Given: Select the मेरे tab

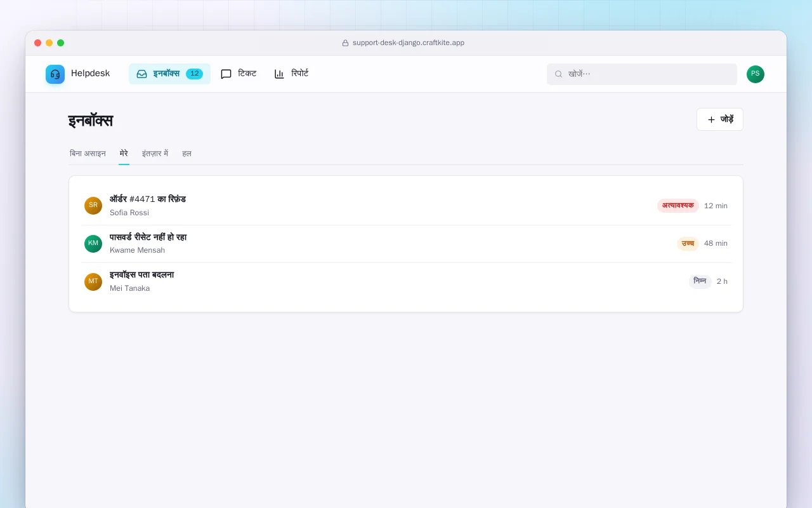Looking at the screenshot, I should coord(124,154).
